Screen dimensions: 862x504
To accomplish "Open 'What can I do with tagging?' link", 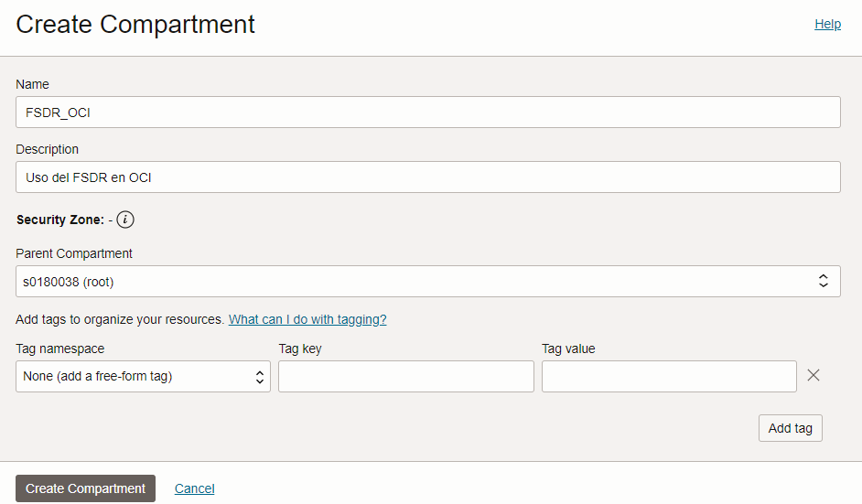I will point(307,319).
